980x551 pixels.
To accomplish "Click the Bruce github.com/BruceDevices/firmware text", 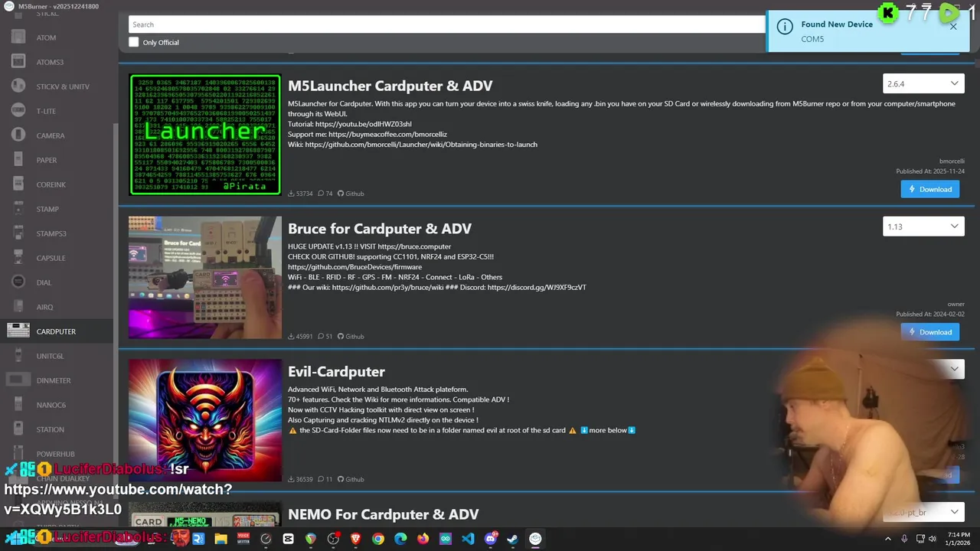I will click(354, 267).
